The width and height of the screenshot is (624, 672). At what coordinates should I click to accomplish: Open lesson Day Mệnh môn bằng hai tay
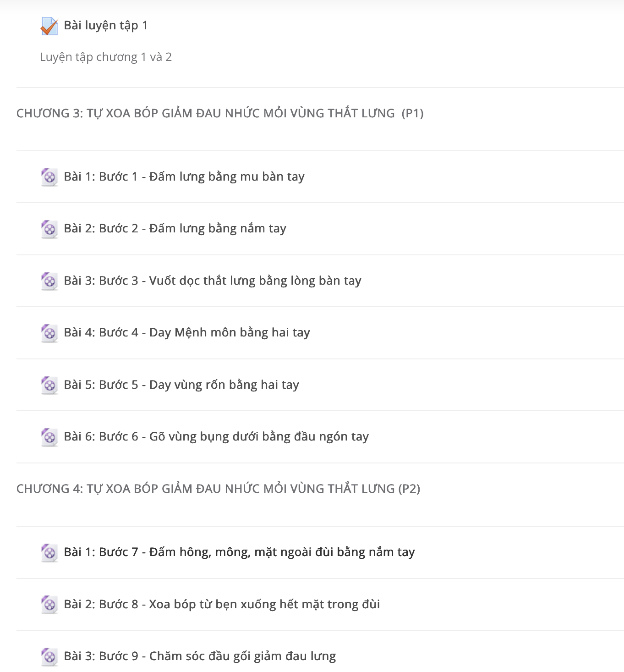(187, 333)
